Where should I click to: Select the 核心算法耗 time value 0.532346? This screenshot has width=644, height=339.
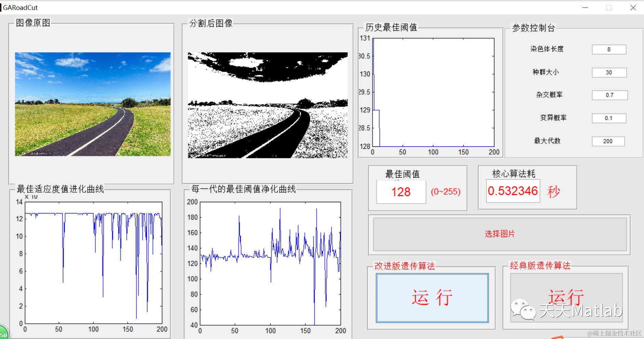click(513, 191)
